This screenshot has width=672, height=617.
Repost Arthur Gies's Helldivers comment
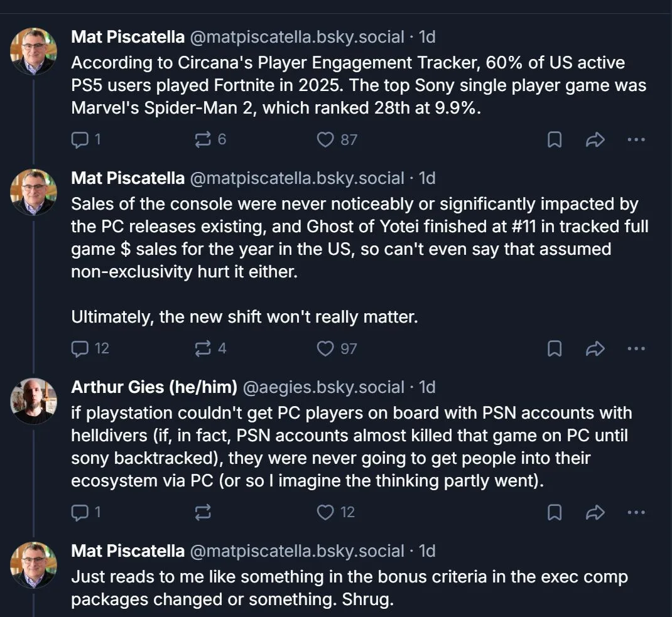202,512
